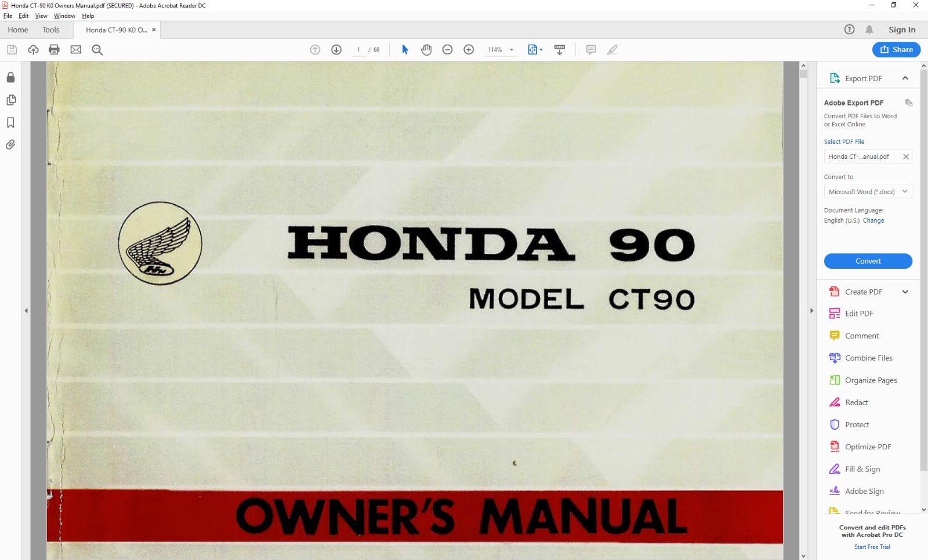Close the Honda CT-90 document tab
928x560 pixels.
154,30
